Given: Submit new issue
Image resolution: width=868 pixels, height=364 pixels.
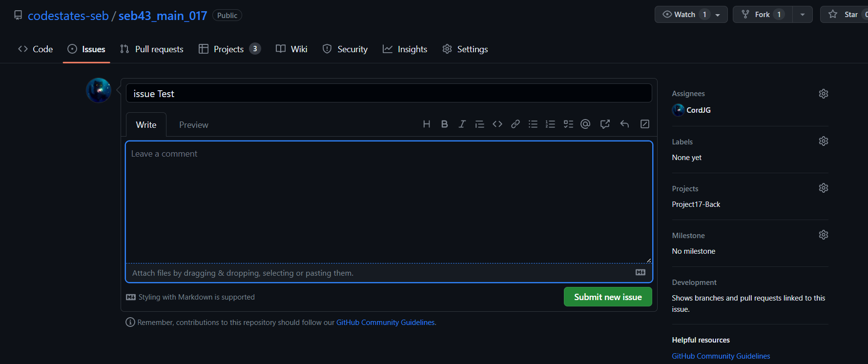Looking at the screenshot, I should [x=608, y=297].
